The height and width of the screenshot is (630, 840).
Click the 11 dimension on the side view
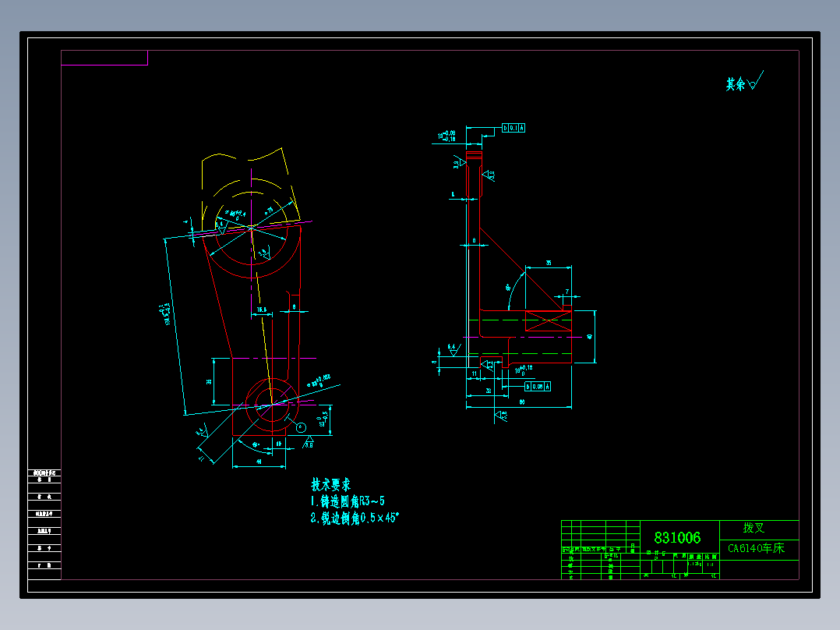pos(474,373)
